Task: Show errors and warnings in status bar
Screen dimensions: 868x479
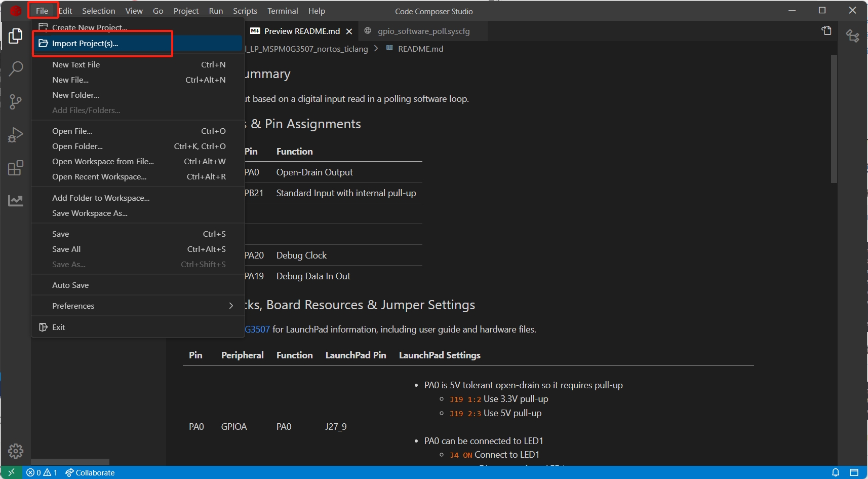Action: click(42, 472)
